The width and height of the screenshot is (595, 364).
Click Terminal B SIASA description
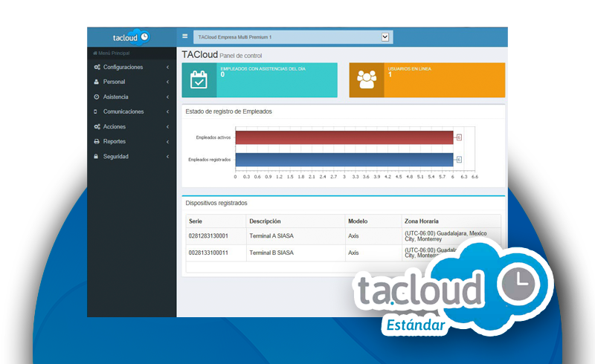pyautogui.click(x=271, y=253)
